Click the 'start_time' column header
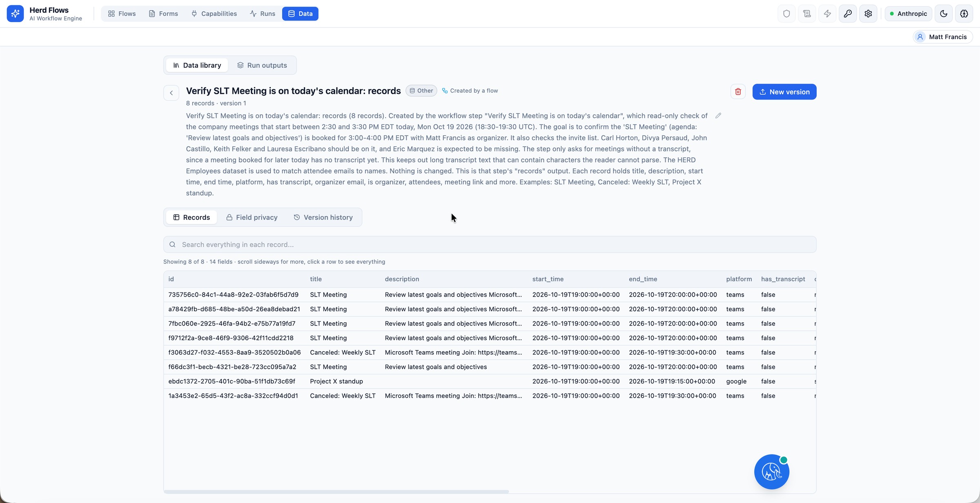The height and width of the screenshot is (503, 980). point(548,279)
